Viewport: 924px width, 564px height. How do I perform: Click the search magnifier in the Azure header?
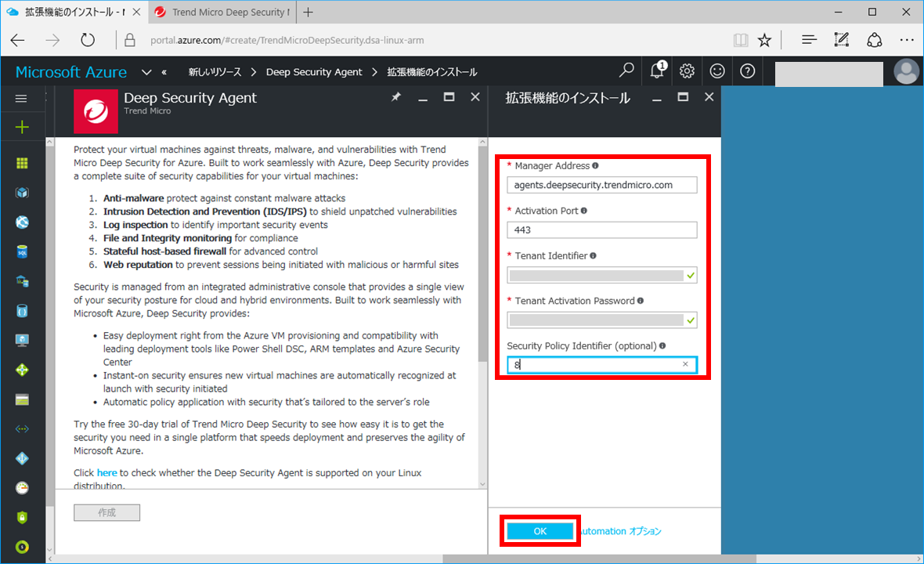click(626, 71)
